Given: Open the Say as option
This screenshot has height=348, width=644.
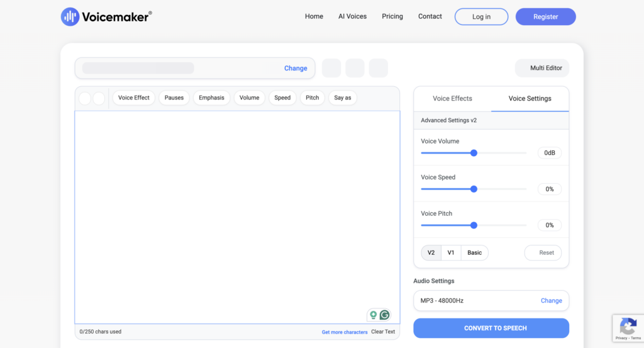Looking at the screenshot, I should pos(343,98).
